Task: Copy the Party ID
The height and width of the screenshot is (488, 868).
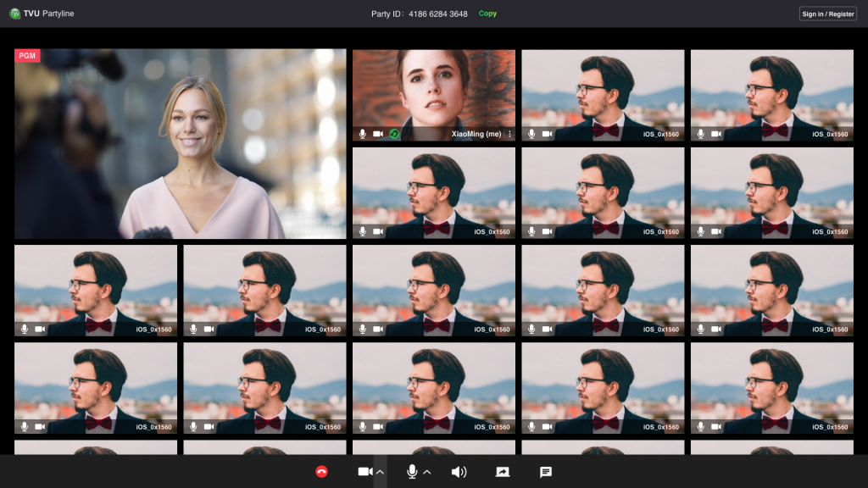Action: [487, 14]
